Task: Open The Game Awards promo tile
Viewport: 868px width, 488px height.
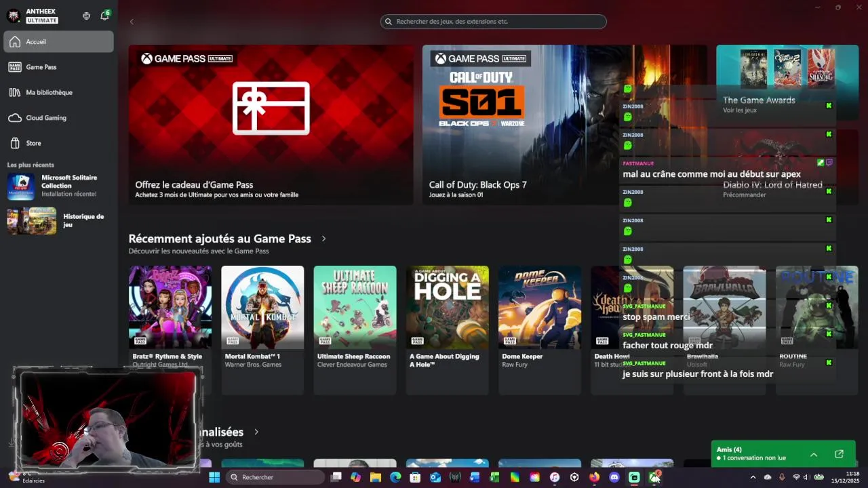Action: [787, 81]
